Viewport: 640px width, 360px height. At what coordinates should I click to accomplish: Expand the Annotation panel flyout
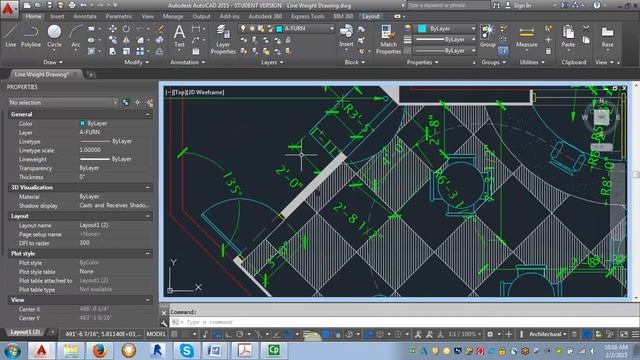(188, 62)
